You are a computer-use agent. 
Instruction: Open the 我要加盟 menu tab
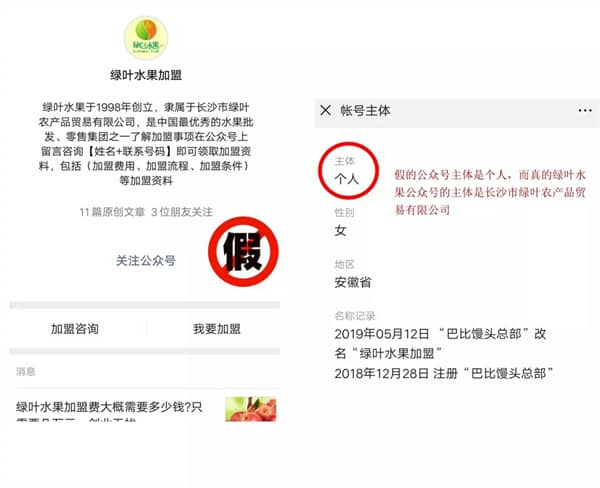(217, 329)
